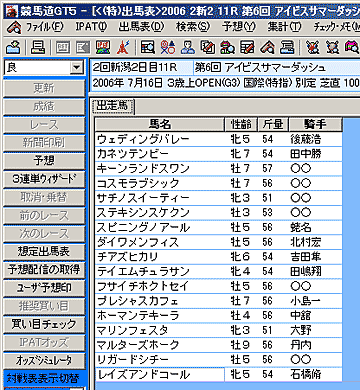Click the ユーザ予想印 button
This screenshot has width=360, height=390.
tap(44, 288)
